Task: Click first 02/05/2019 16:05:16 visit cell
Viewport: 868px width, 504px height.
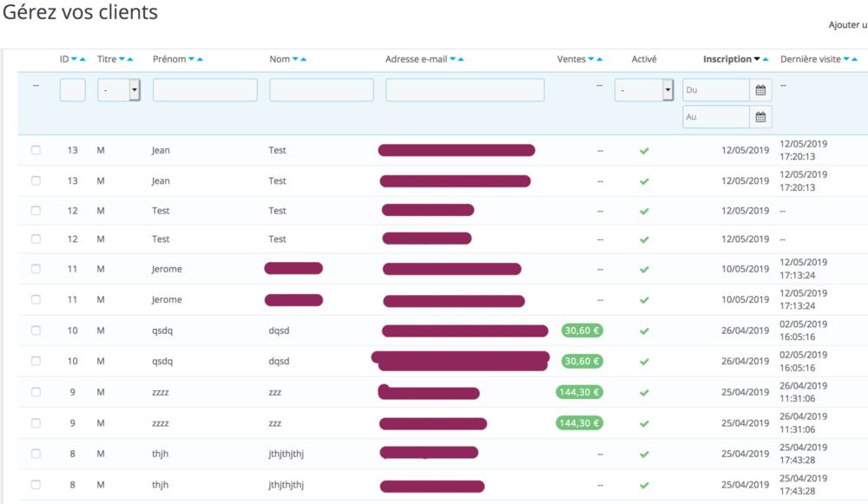Action: coord(803,331)
